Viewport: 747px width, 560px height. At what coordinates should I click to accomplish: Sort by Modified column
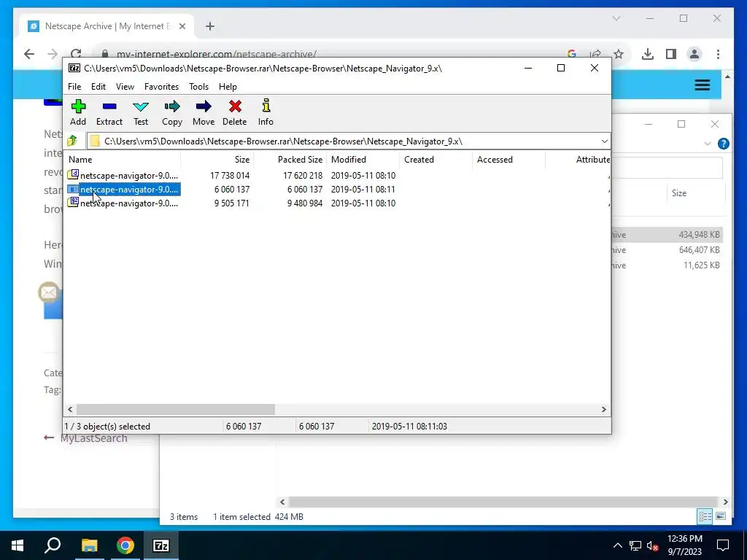pyautogui.click(x=363, y=160)
